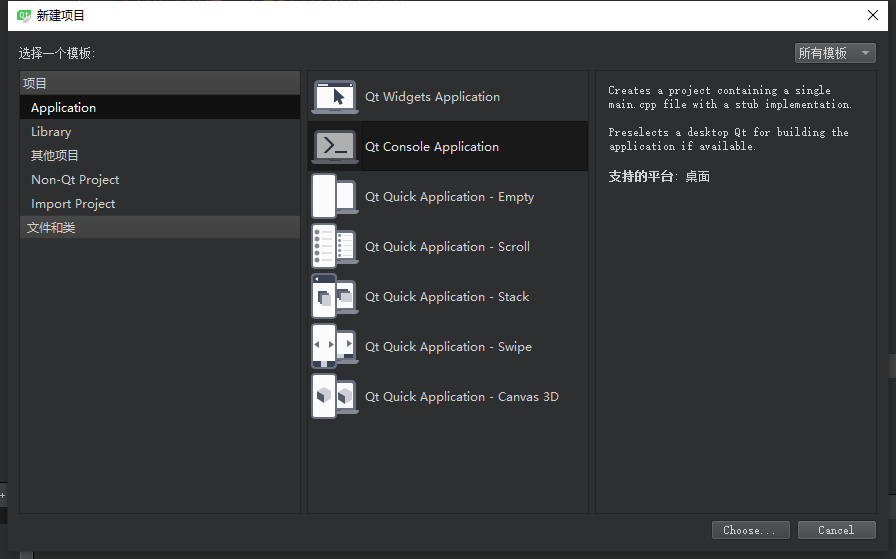This screenshot has height=559, width=896.
Task: Click the Qt Quick Application Scroll icon
Action: (x=335, y=246)
